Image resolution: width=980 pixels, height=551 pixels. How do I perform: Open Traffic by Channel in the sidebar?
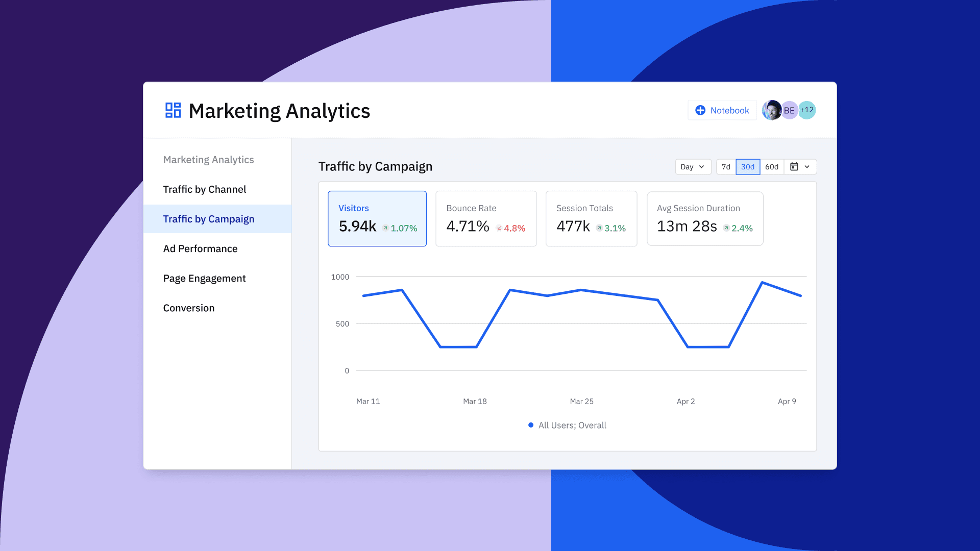[205, 189]
